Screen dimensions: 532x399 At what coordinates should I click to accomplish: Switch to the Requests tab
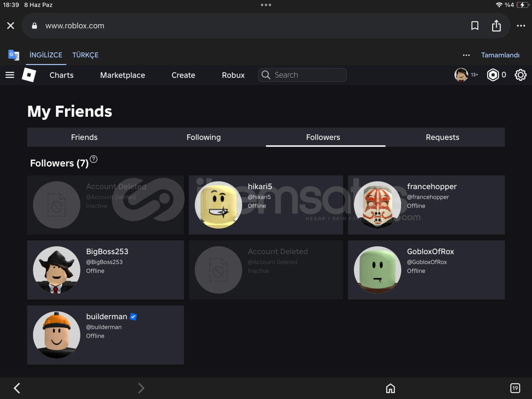(443, 137)
